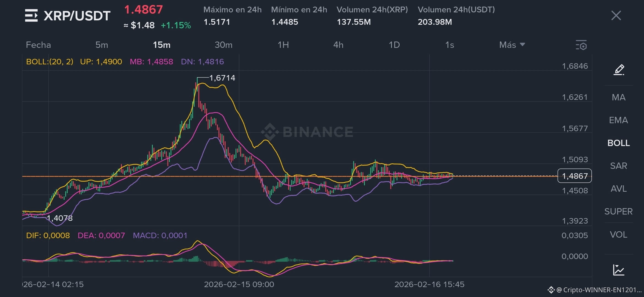
Task: Switch chart to 1D interval
Action: point(394,45)
